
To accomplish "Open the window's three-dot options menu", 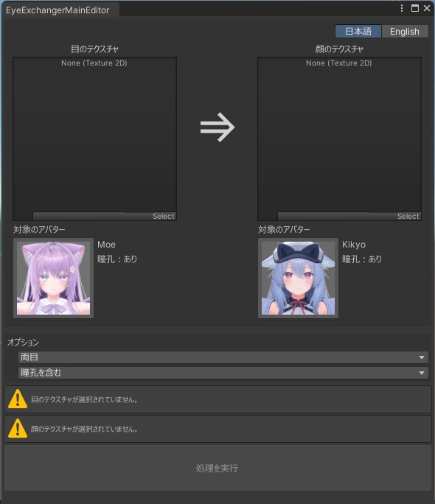I will pyautogui.click(x=402, y=8).
